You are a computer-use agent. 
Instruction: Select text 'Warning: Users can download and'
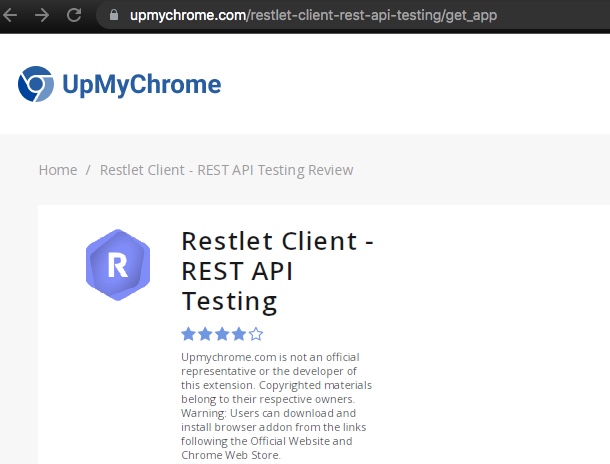pos(268,413)
